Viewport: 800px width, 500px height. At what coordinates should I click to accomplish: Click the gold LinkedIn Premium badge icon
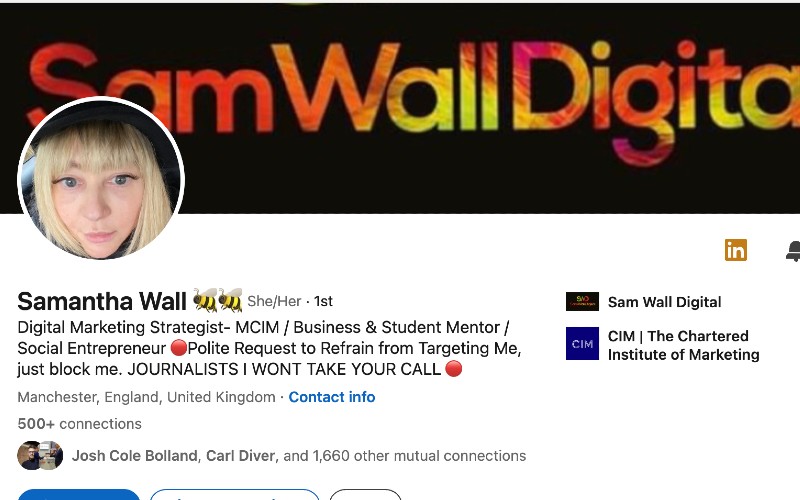[x=736, y=250]
